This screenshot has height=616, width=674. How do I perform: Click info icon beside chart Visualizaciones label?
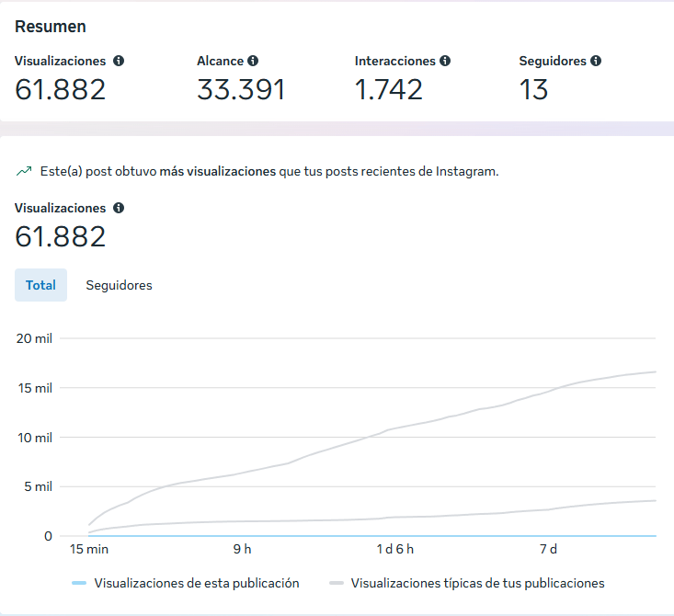(x=119, y=208)
